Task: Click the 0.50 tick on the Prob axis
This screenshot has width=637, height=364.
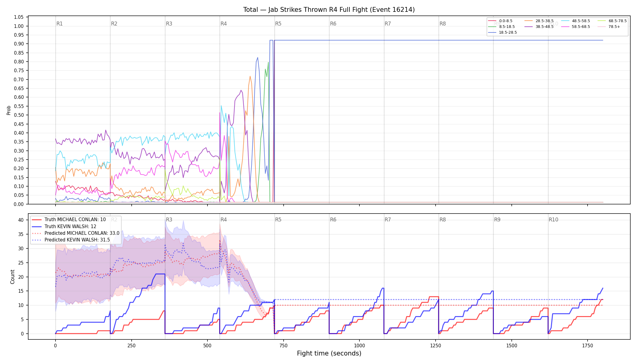Action: [x=19, y=115]
